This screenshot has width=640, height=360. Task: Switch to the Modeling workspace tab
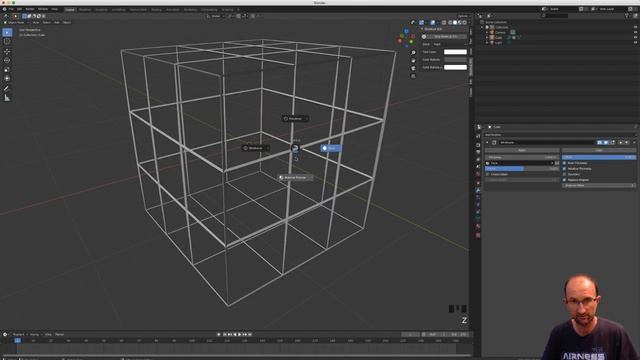coord(85,9)
